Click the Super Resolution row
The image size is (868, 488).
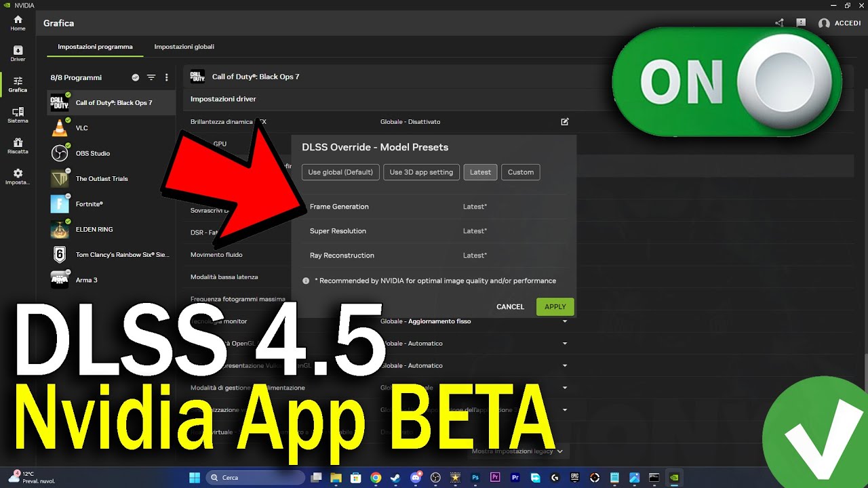pos(434,231)
